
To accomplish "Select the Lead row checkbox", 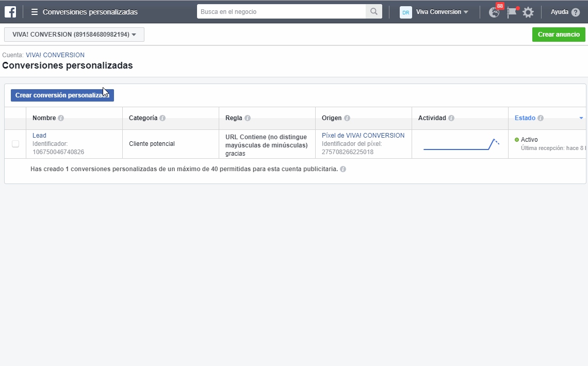I will click(x=15, y=144).
